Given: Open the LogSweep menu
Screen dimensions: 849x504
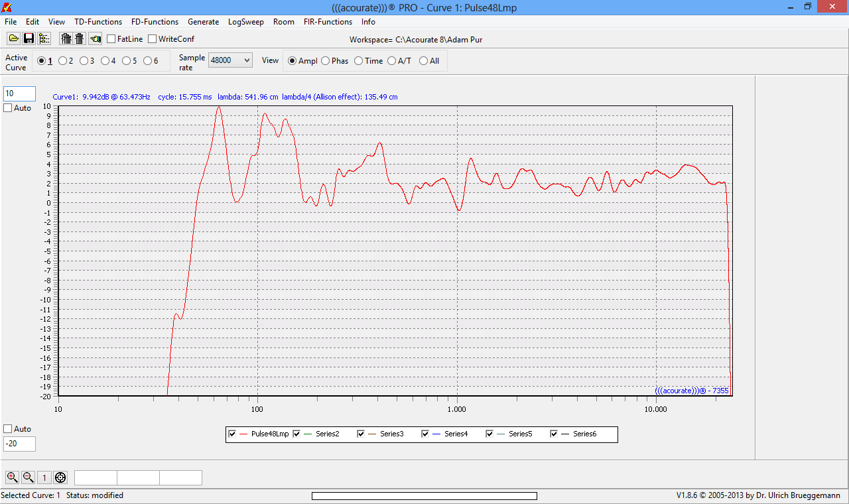Looking at the screenshot, I should pos(245,22).
